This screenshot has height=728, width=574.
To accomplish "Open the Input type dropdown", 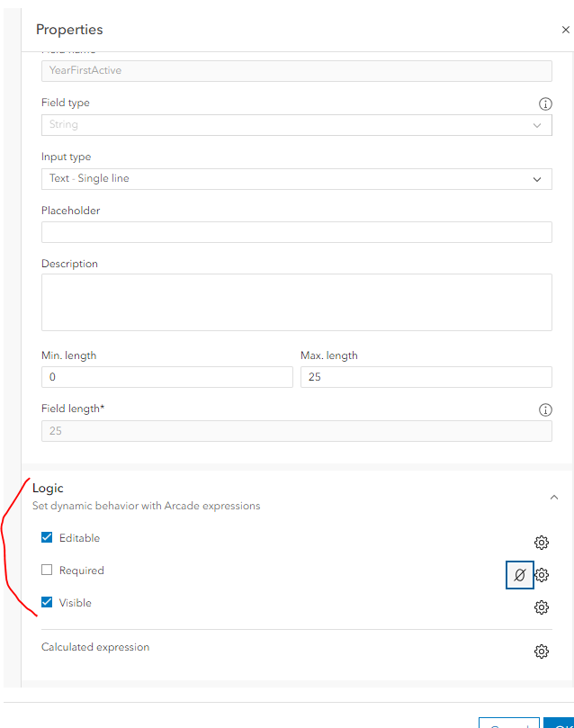I will coord(296,178).
